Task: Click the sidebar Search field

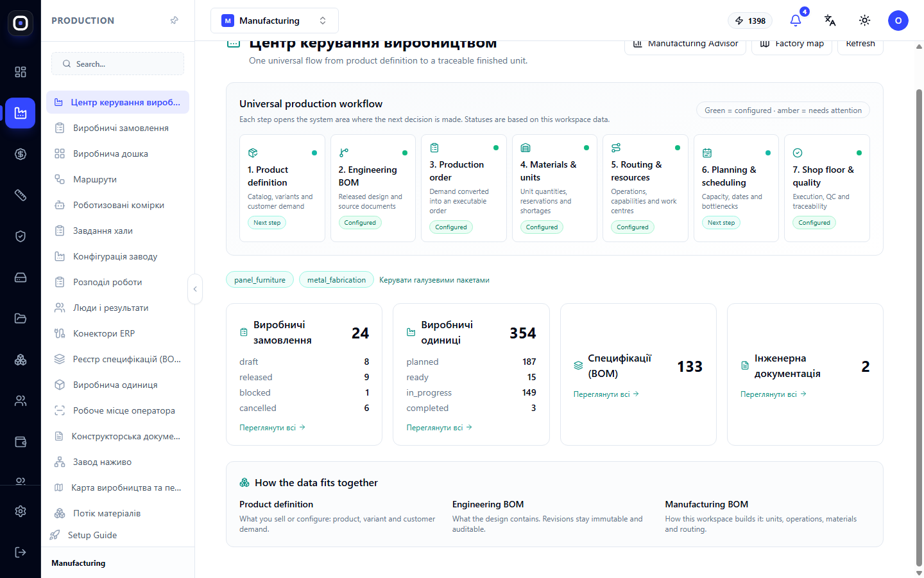Action: [x=117, y=64]
